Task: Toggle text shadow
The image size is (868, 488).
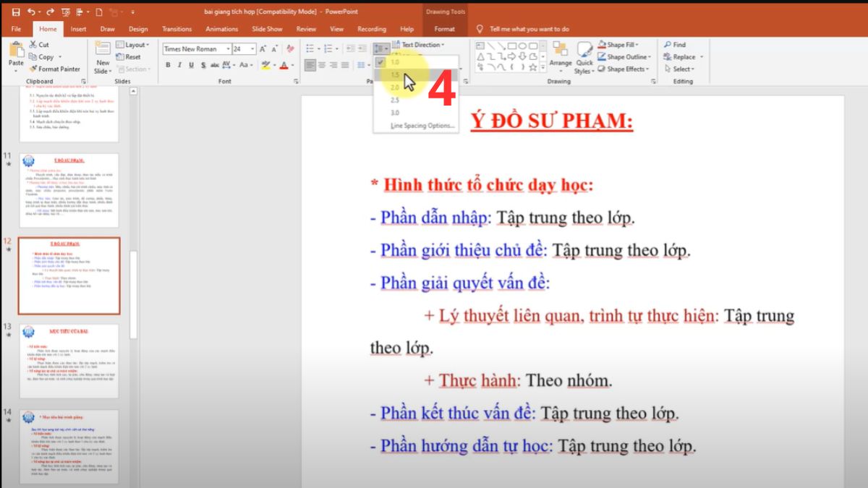Action: click(203, 65)
